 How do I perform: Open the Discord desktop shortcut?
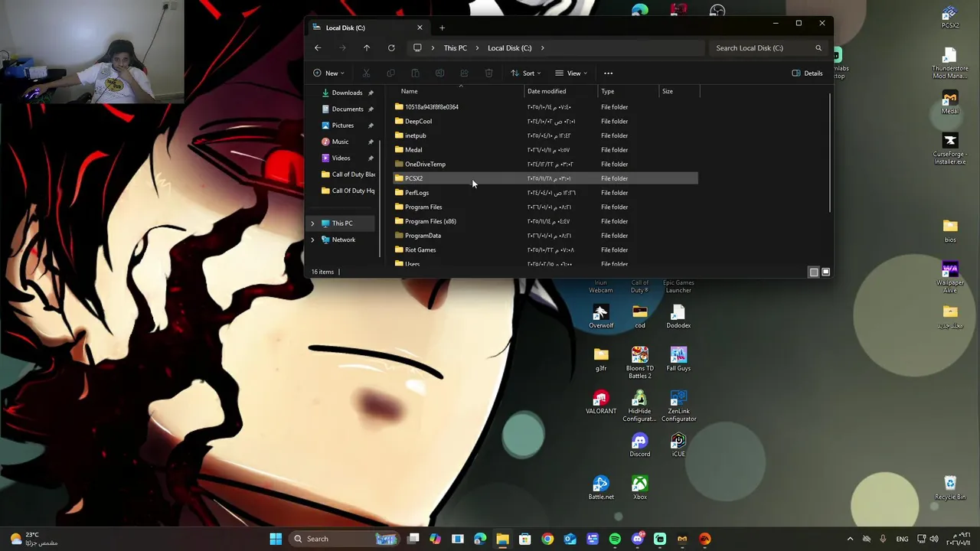point(640,445)
